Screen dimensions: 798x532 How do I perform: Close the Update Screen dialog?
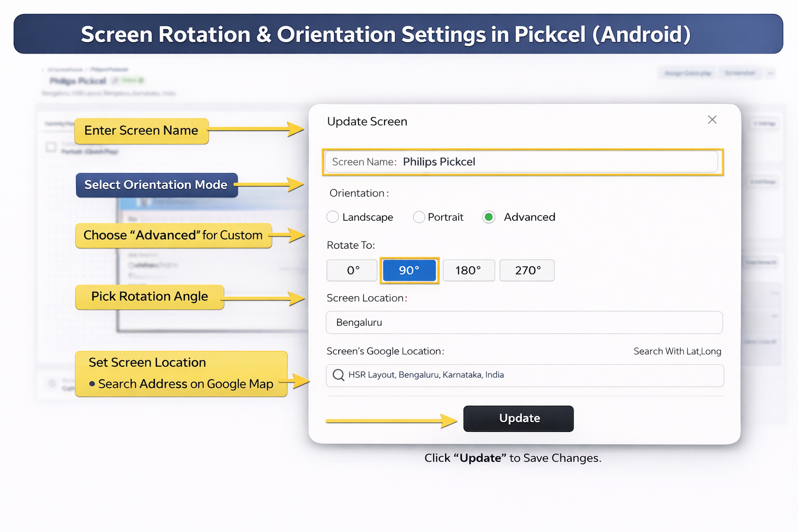pyautogui.click(x=712, y=120)
